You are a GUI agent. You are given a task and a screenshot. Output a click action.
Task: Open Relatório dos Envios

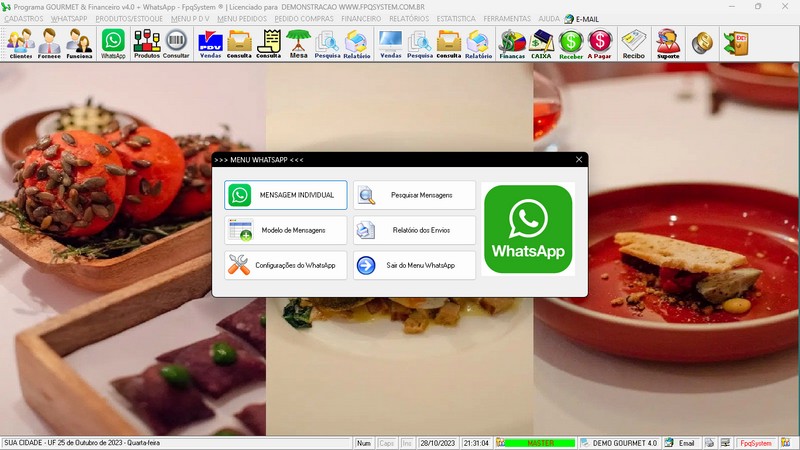pyautogui.click(x=414, y=230)
